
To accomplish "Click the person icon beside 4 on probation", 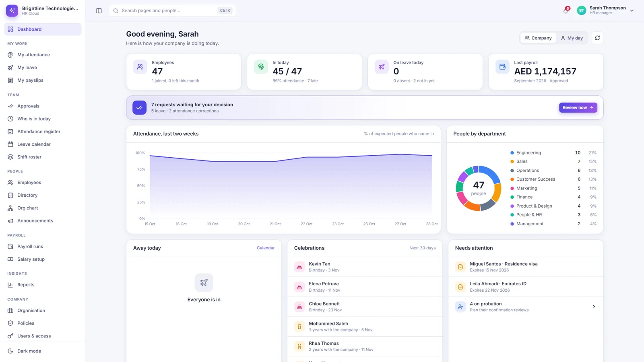I will [460, 306].
